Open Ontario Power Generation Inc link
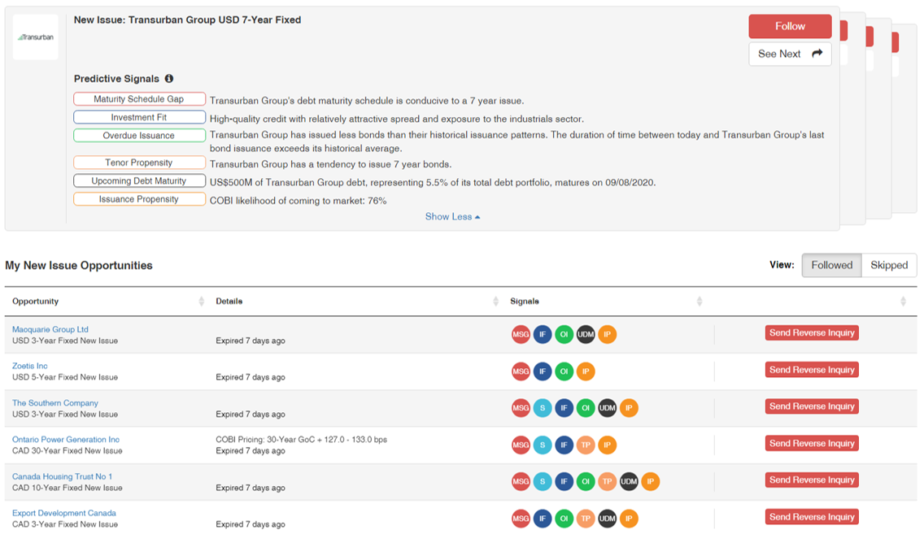 [x=66, y=439]
